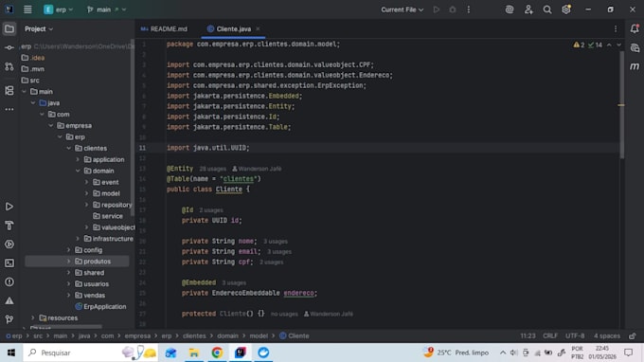Close the Cliente.java tab
The image size is (644, 362).
pyautogui.click(x=258, y=28)
